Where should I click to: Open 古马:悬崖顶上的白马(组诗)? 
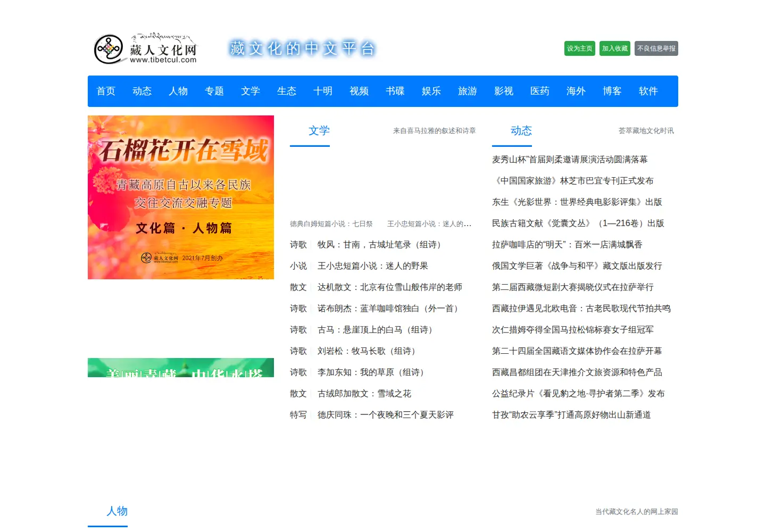pyautogui.click(x=377, y=330)
